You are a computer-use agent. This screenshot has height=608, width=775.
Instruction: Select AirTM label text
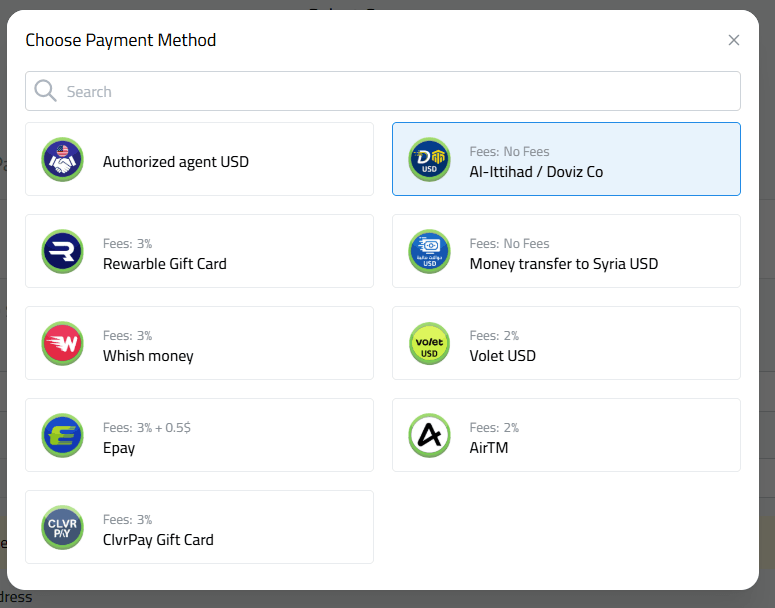click(x=488, y=448)
